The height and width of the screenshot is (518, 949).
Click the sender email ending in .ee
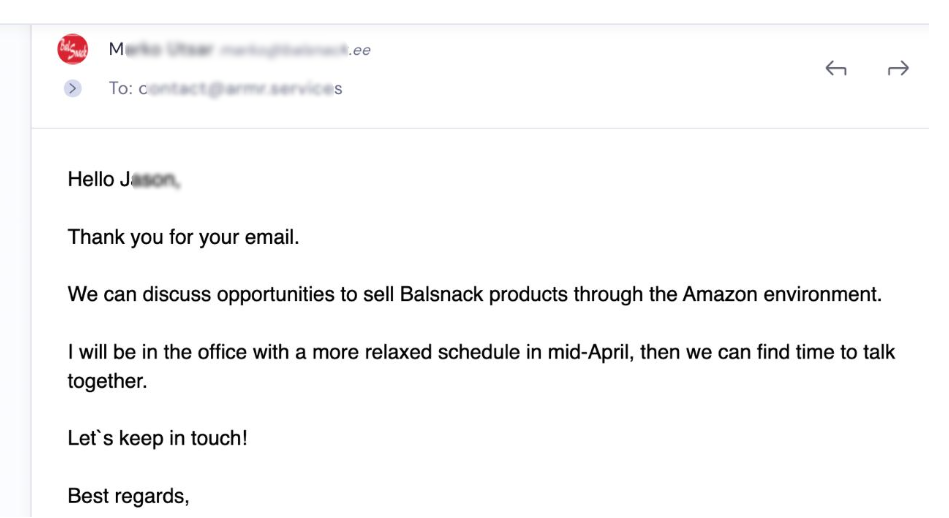coord(295,50)
